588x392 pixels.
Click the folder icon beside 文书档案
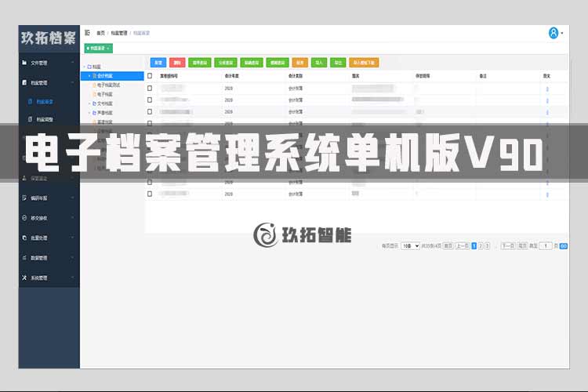[x=95, y=103]
